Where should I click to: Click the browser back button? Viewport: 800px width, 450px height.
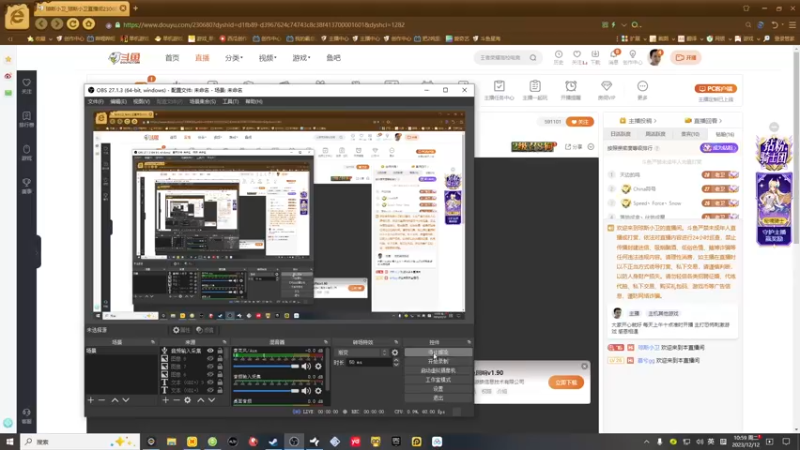click(x=41, y=24)
